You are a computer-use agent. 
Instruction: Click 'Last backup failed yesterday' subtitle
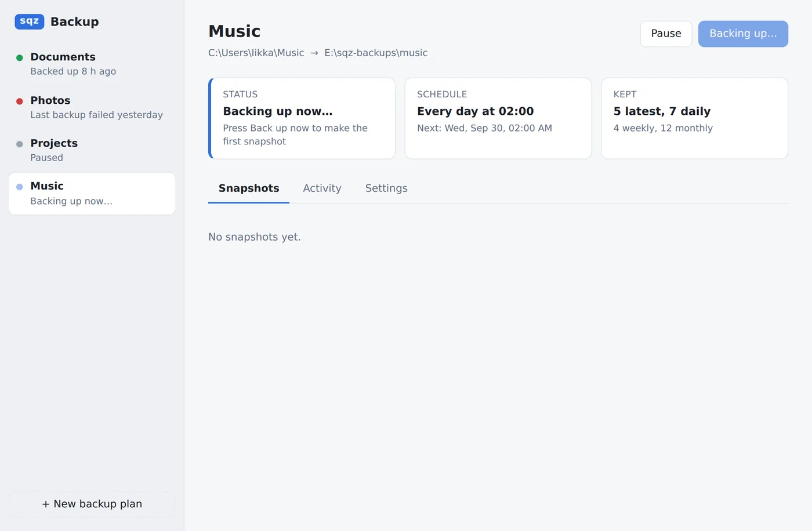(x=96, y=115)
